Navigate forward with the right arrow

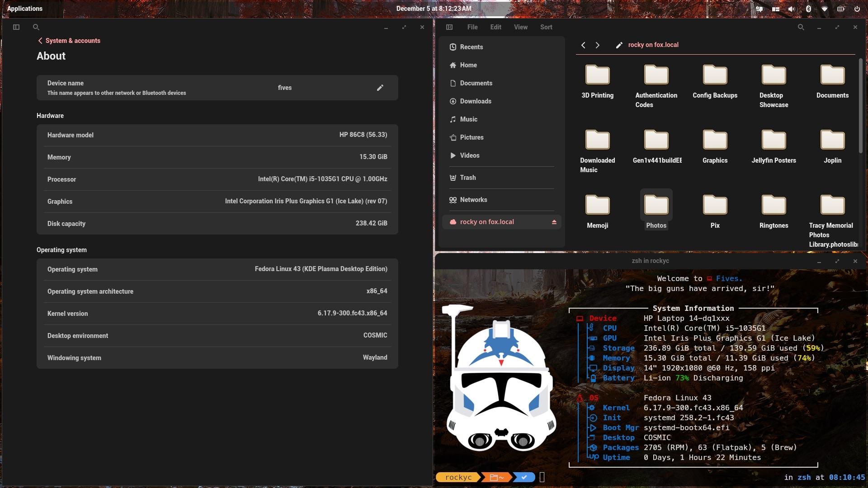[598, 45]
